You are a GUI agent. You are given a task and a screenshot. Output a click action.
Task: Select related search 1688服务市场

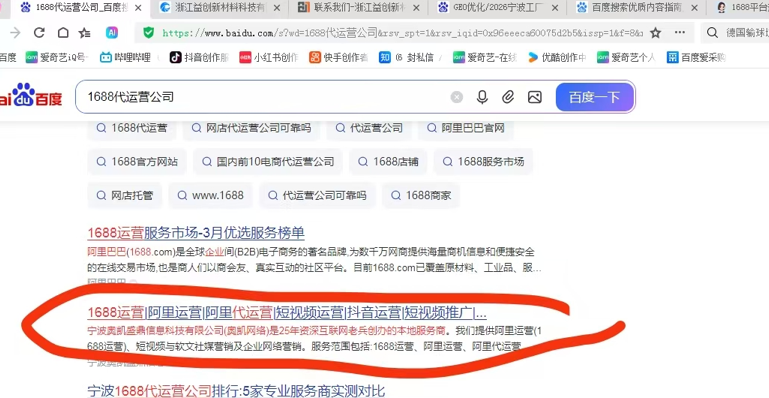tap(483, 162)
